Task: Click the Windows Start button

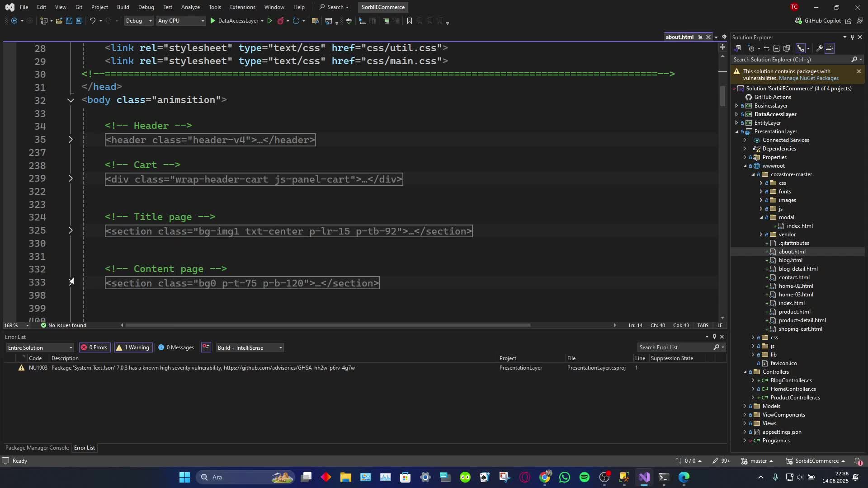Action: pos(184,477)
